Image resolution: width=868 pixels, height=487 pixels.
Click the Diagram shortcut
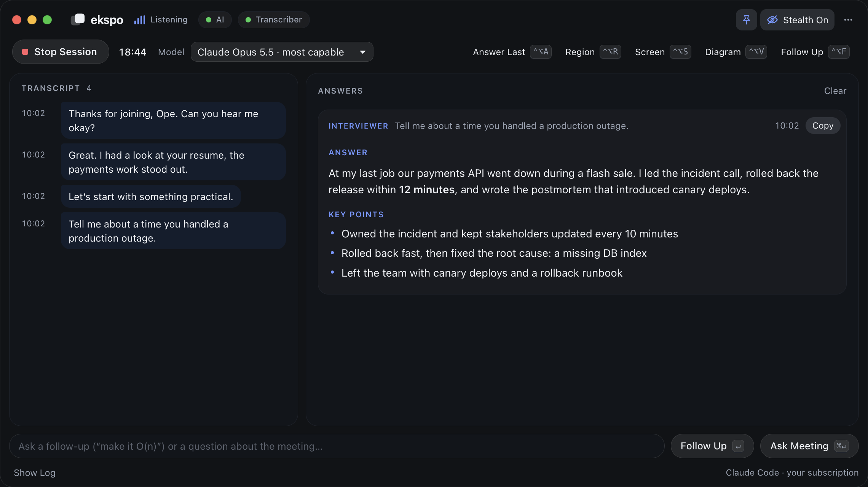[736, 52]
